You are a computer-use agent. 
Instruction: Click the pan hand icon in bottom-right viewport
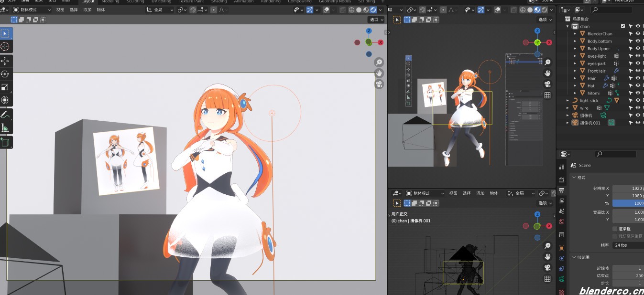pyautogui.click(x=547, y=257)
